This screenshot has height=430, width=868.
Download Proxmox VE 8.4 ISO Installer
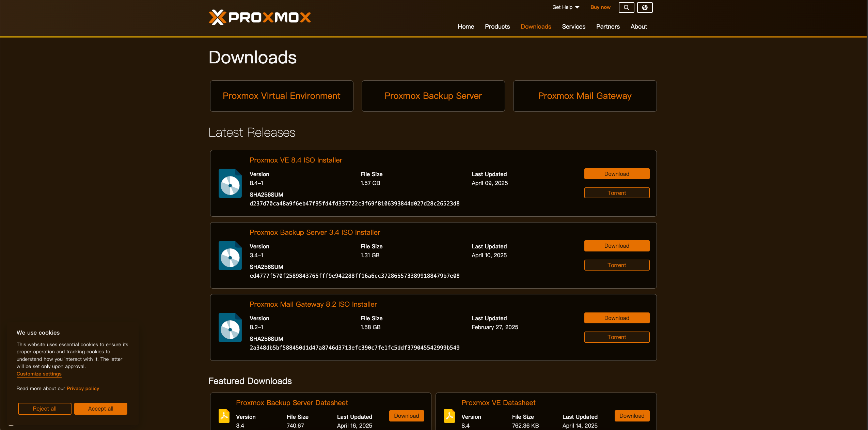(616, 174)
